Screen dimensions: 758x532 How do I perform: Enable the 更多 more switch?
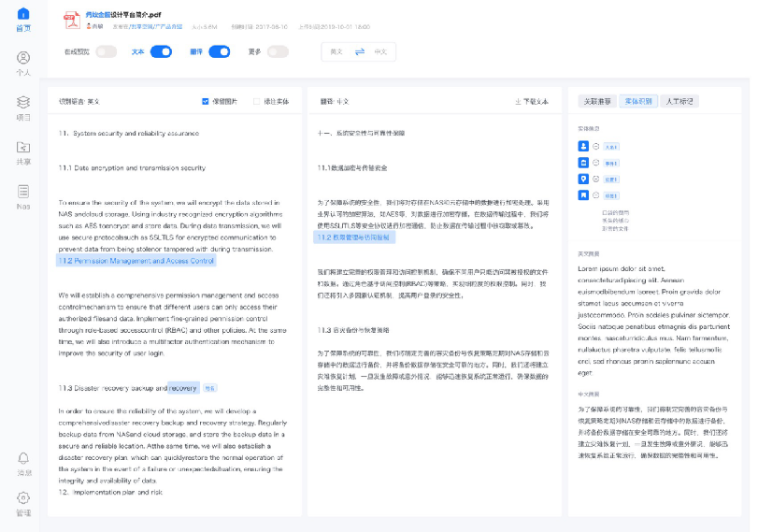(x=278, y=51)
